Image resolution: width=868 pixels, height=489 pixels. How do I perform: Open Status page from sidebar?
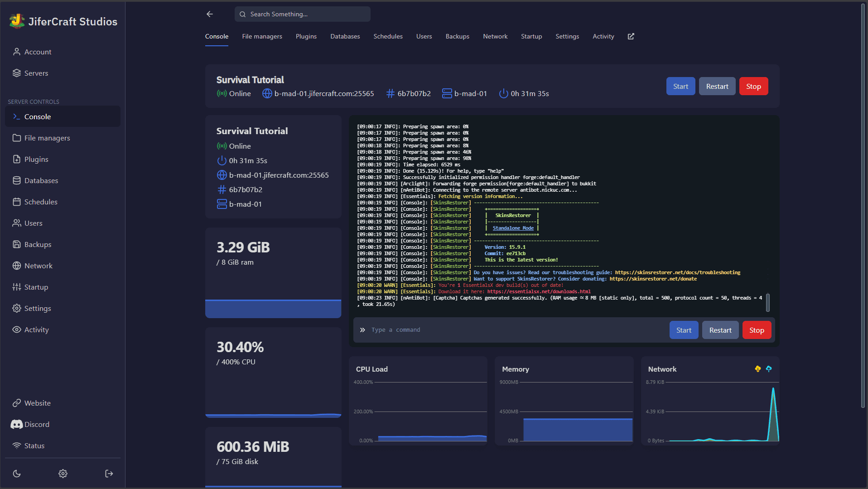pos(34,445)
